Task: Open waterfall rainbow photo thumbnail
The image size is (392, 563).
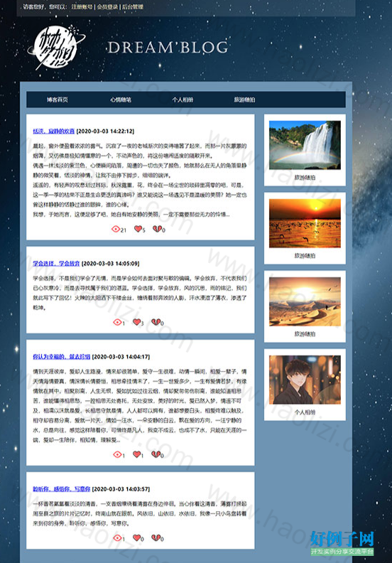Action: pyautogui.click(x=305, y=145)
